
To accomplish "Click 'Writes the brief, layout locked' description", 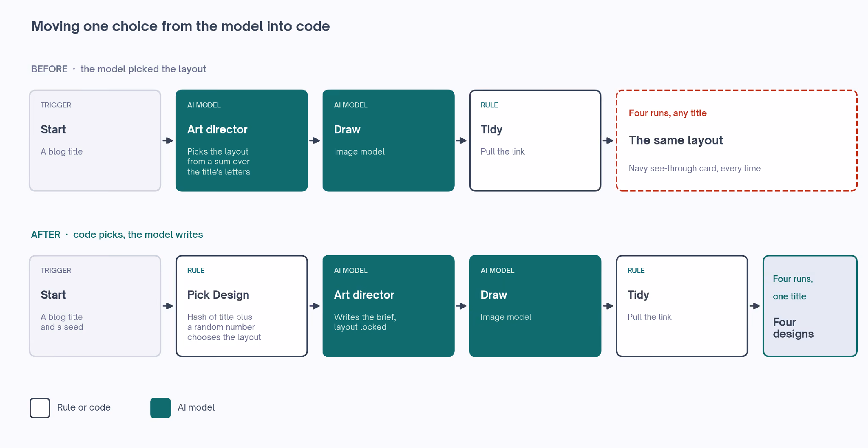I will pos(365,322).
